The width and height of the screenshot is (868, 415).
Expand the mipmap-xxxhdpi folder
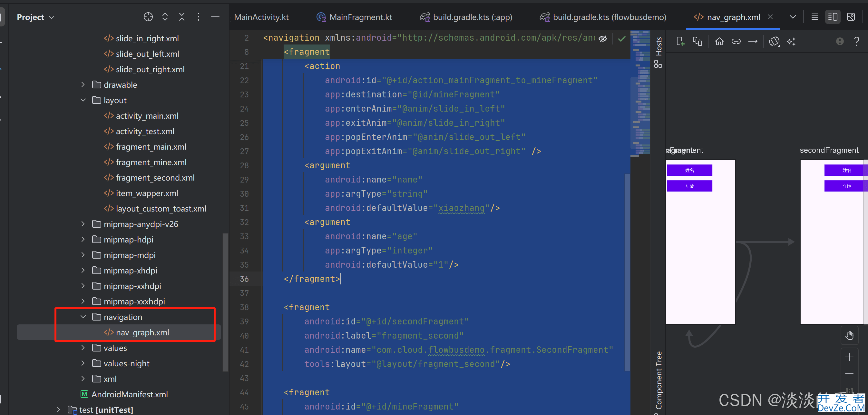pyautogui.click(x=83, y=301)
